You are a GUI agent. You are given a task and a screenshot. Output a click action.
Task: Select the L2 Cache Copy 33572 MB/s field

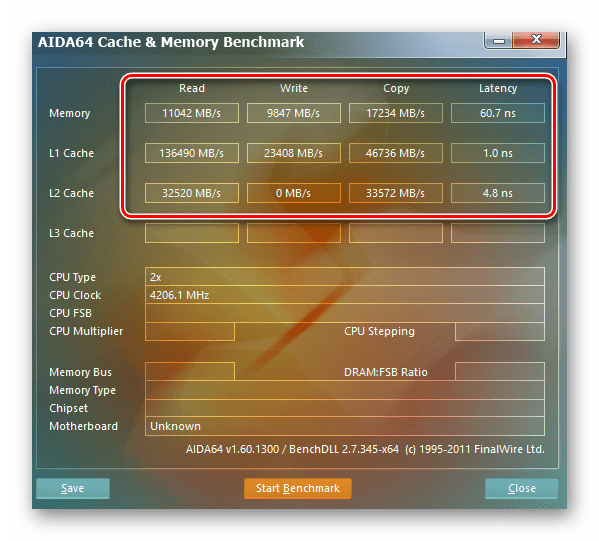coord(396,193)
